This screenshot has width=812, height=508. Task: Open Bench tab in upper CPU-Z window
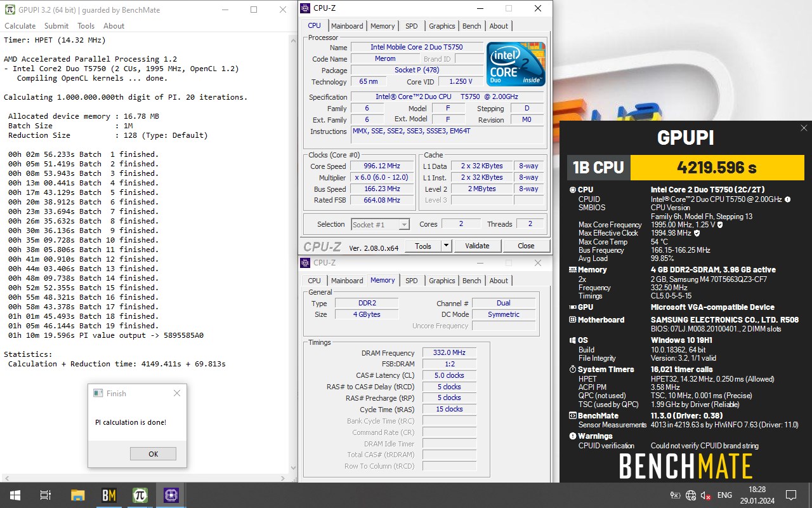(472, 26)
